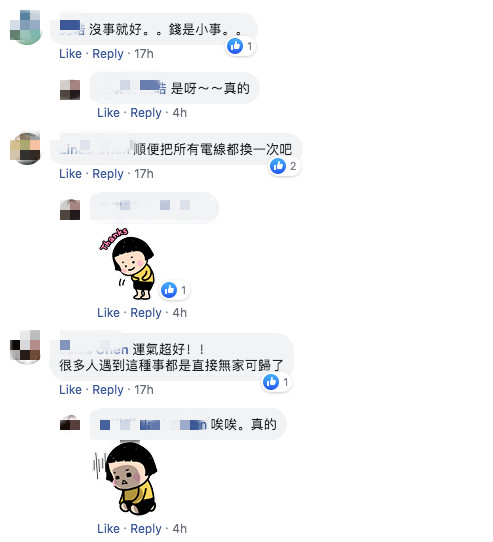This screenshot has width=493, height=542.
Task: Open the commenter avatar beside 沒事就好 comment
Action: point(26,27)
